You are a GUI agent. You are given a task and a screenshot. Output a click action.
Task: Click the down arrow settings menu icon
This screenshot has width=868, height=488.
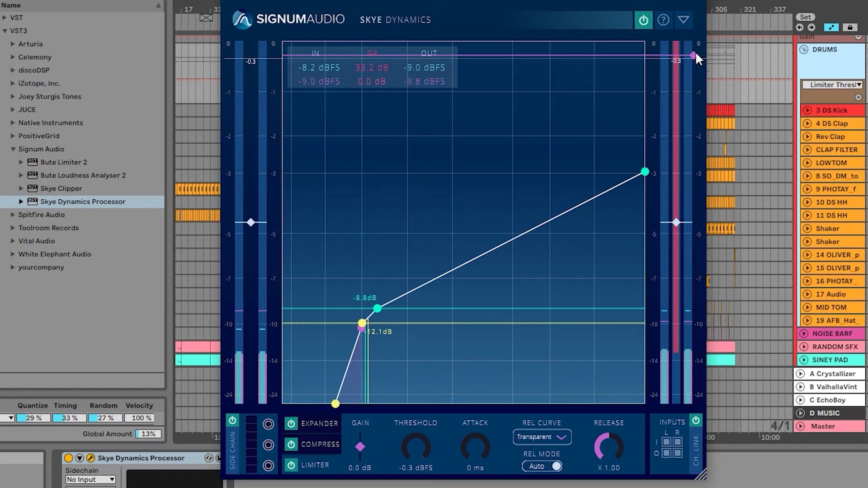(683, 20)
